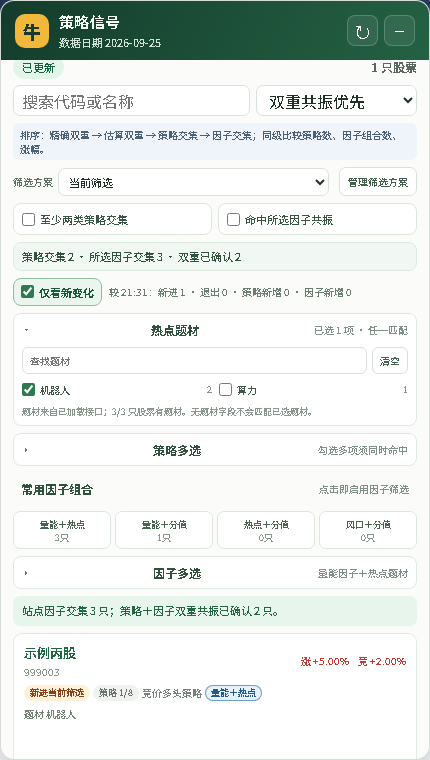Click the blue 量能+热点 tag on stock card
The height and width of the screenshot is (760, 430).
(x=233, y=693)
